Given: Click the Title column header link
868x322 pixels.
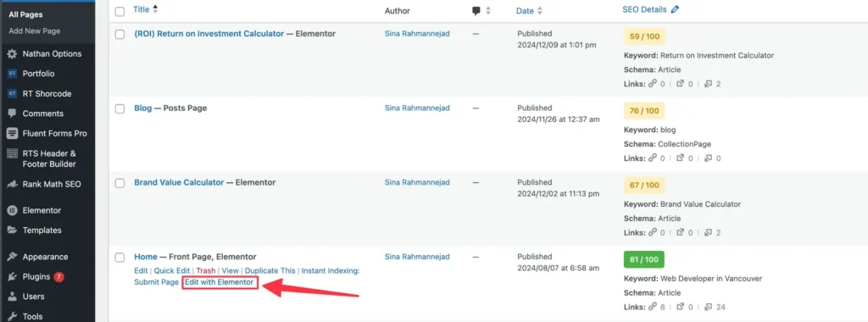Looking at the screenshot, I should pos(142,9).
